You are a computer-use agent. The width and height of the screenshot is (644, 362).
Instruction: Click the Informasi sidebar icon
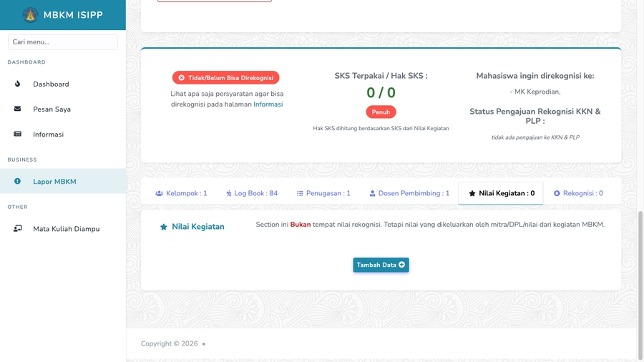[x=18, y=134]
